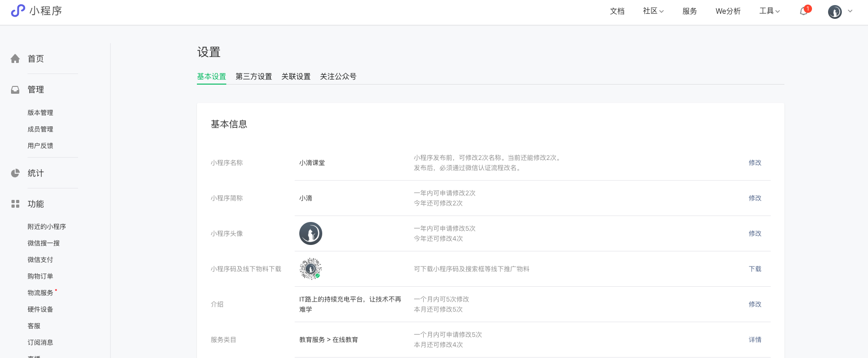
Task: Click the 小程序头像 avatar image
Action: coord(311,233)
